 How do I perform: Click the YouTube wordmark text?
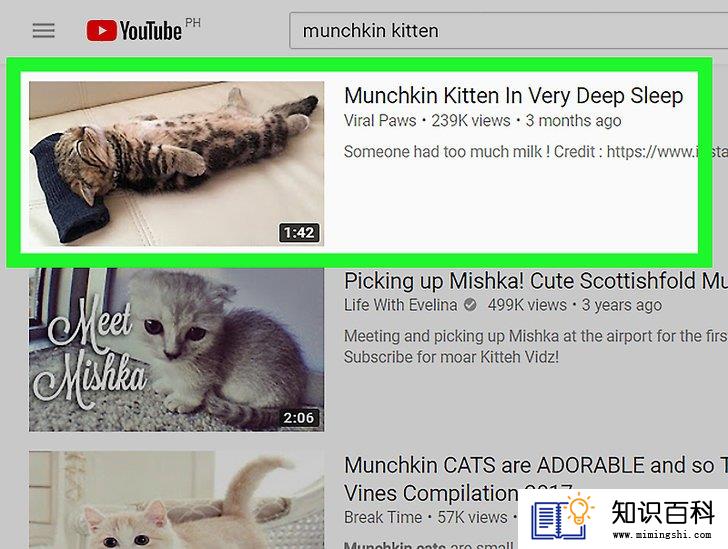pos(151,31)
